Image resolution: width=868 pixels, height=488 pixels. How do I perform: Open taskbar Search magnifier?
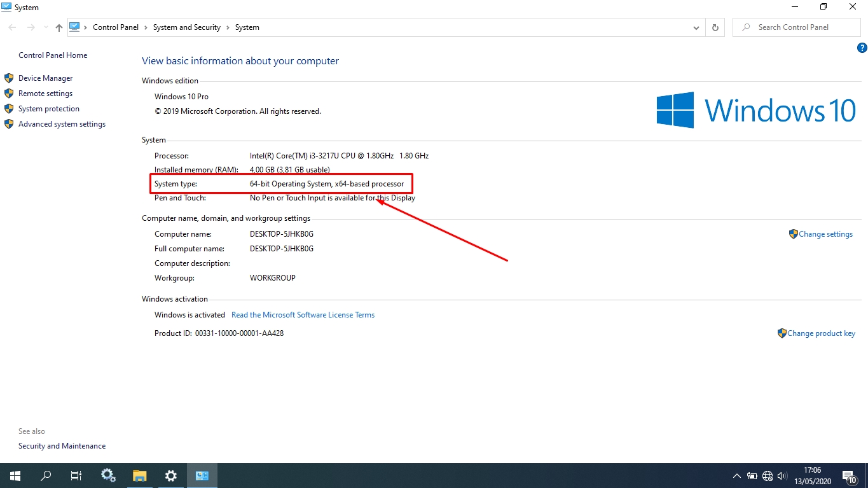pos(46,475)
